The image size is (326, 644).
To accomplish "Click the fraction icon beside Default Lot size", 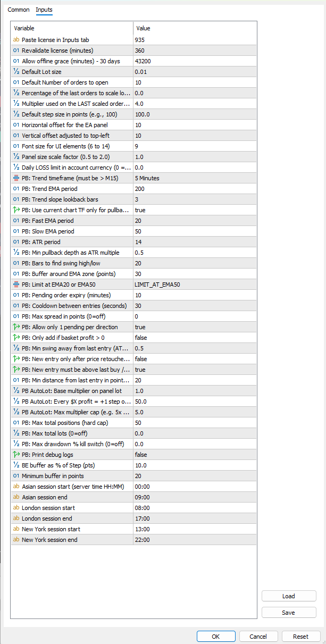I will coord(16,72).
